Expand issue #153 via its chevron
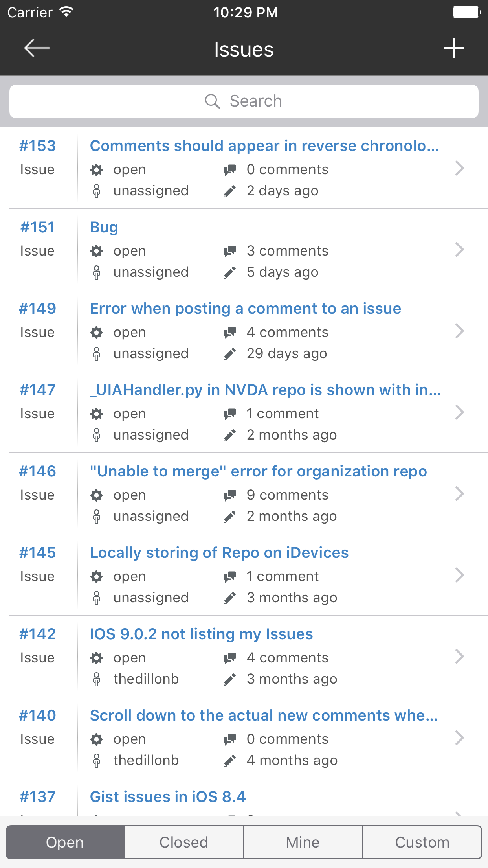This screenshot has width=488, height=868. coord(459,168)
